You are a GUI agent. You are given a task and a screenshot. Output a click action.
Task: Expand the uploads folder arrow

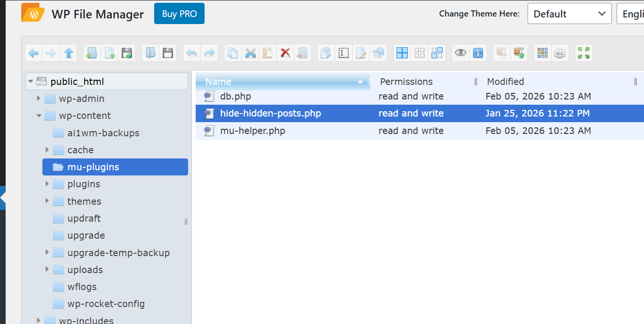point(47,269)
